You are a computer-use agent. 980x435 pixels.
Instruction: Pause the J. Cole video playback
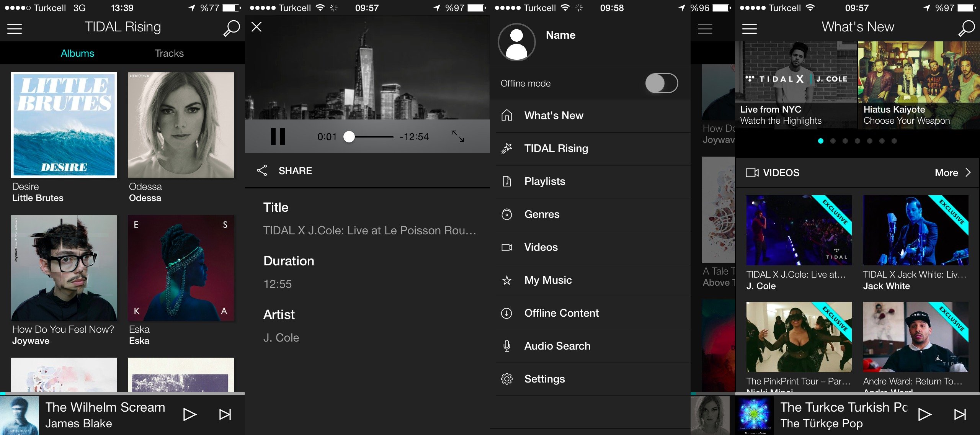[x=278, y=136]
